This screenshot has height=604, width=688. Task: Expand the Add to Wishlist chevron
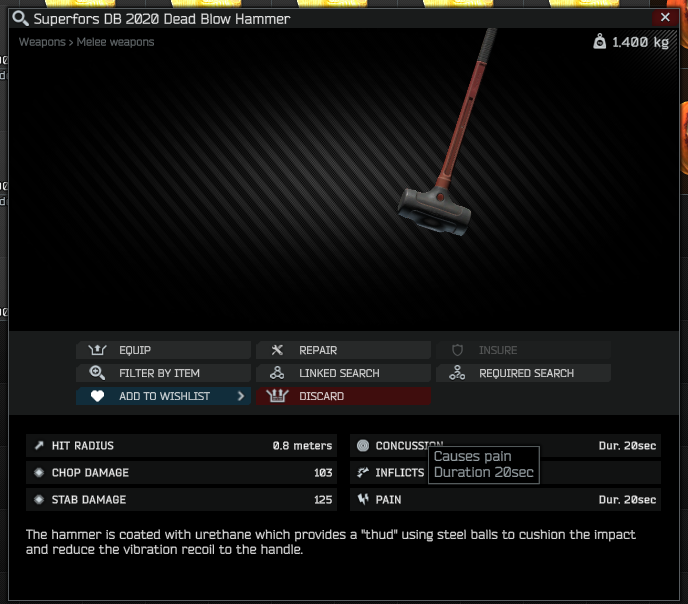(240, 396)
